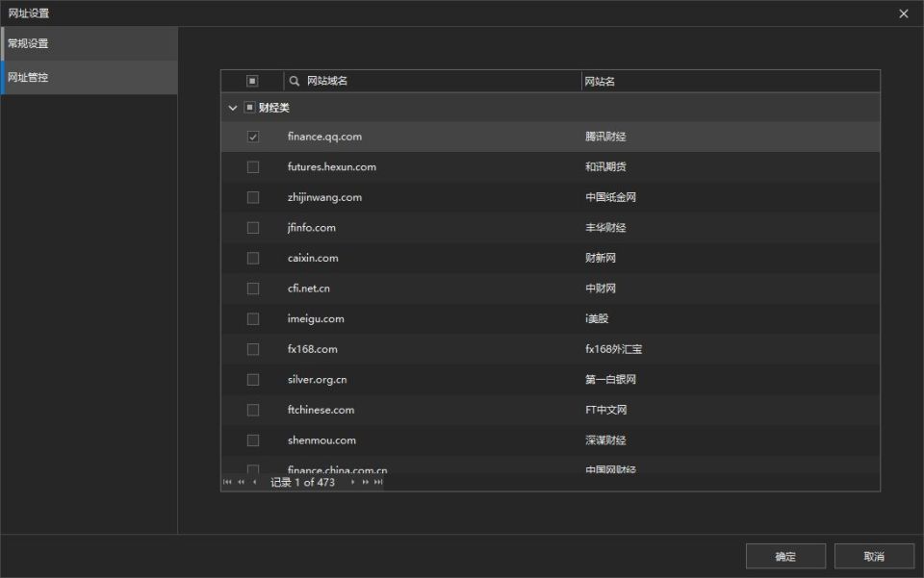Toggle the 财经类 group checkbox

250,108
